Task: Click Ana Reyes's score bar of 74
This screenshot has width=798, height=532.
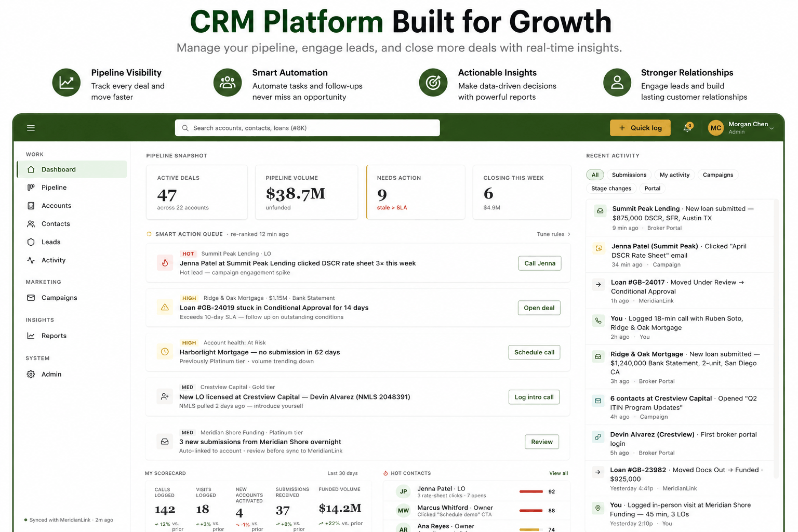Action: pos(531,529)
